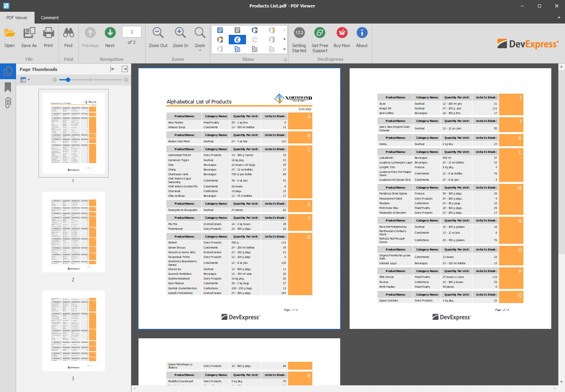Viewport: 565px width, 392px height.
Task: Switch to the Comment tab
Action: [50, 18]
